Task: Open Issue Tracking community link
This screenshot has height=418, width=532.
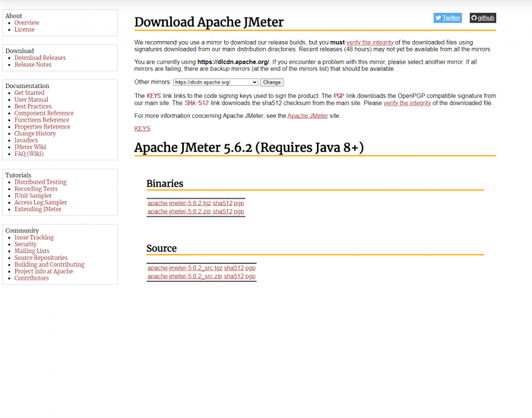Action: pyautogui.click(x=34, y=237)
